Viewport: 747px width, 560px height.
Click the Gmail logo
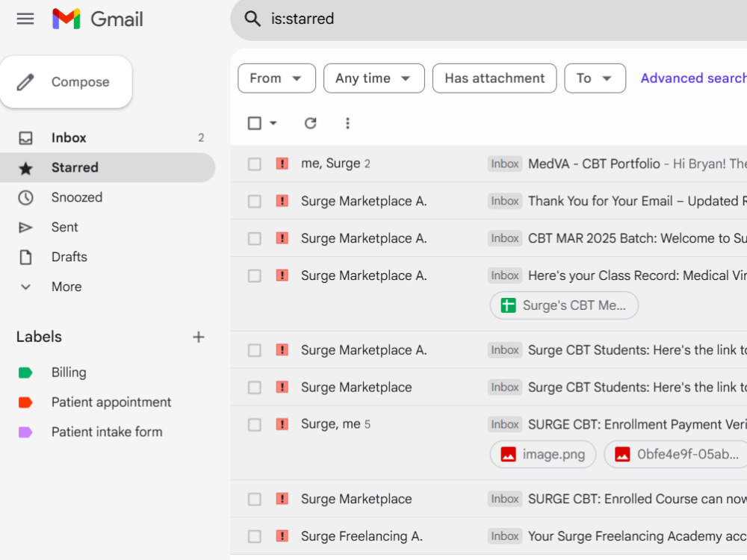click(98, 19)
